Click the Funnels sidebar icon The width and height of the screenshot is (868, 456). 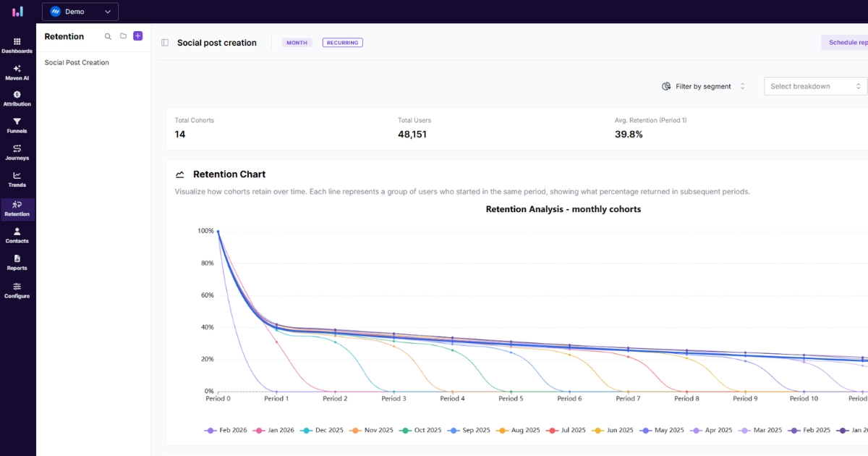click(16, 125)
